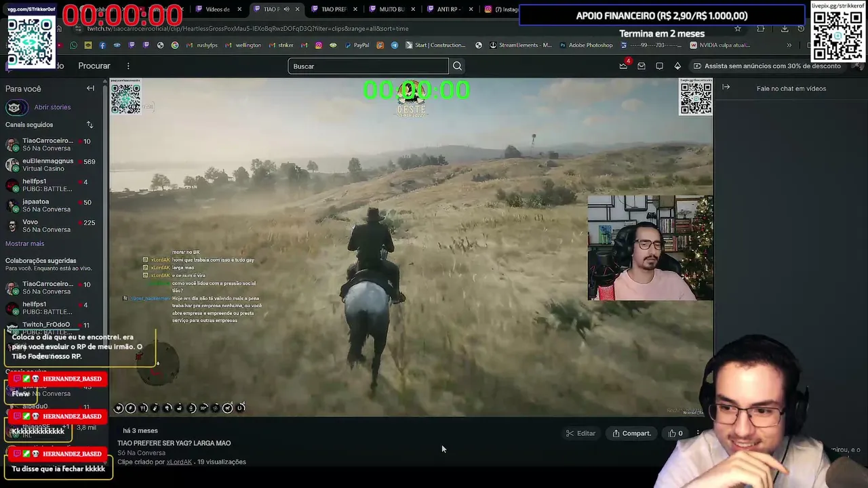This screenshot has height=488, width=868.
Task: Open more options beside the like button
Action: 698,433
